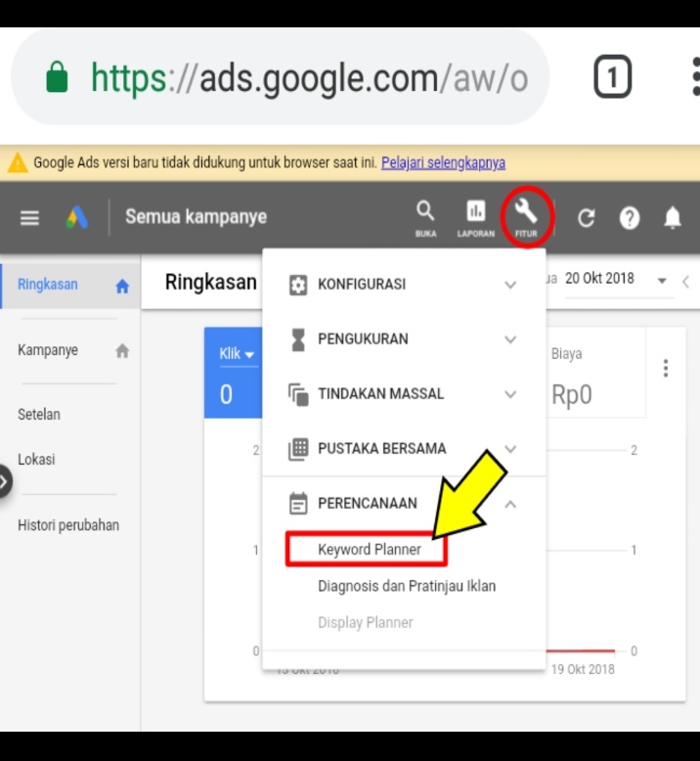Open the notifications bell icon
Viewport: 700px width, 761px height.
[x=673, y=217]
